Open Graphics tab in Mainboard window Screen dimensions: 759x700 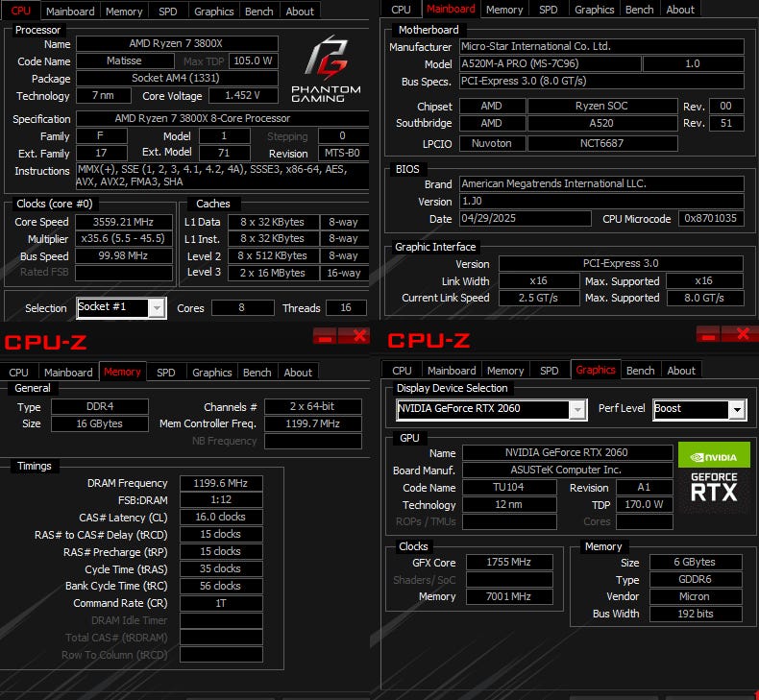pos(594,10)
